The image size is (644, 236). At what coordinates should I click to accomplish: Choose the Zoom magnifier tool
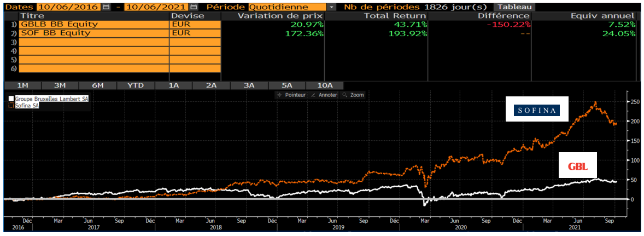(x=353, y=95)
